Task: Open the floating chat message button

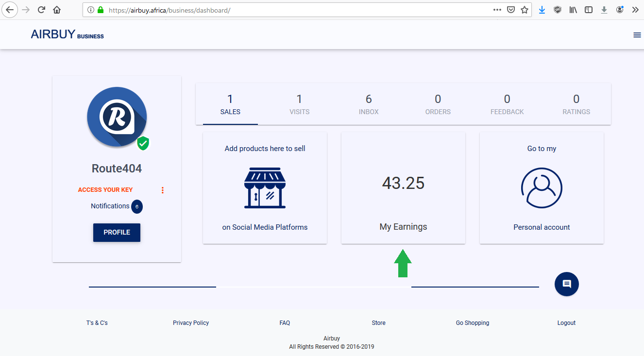Action: click(x=566, y=284)
